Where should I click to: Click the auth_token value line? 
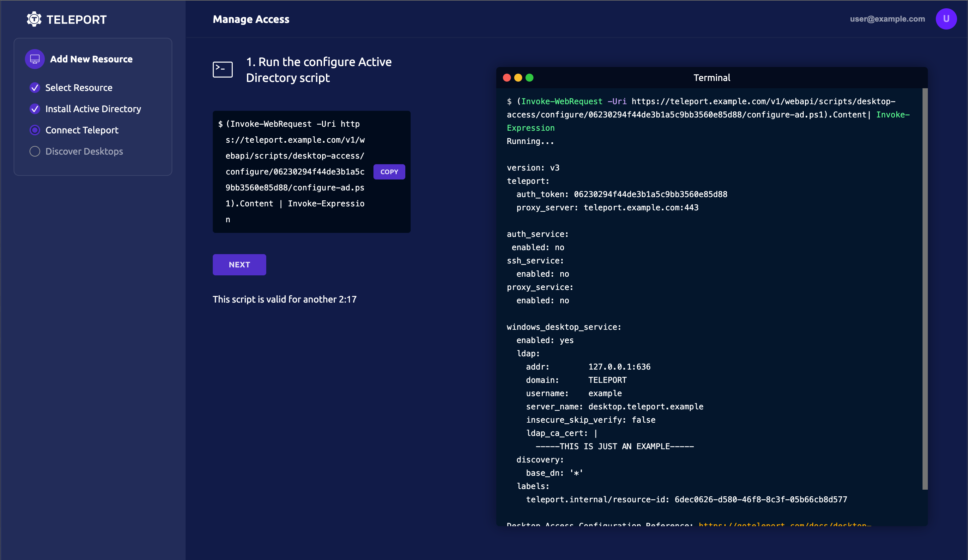point(621,194)
